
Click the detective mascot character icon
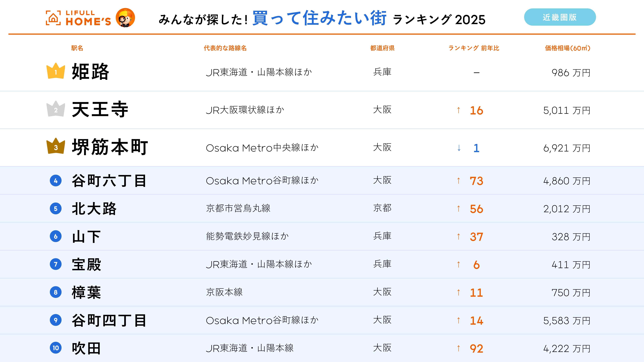pyautogui.click(x=125, y=18)
